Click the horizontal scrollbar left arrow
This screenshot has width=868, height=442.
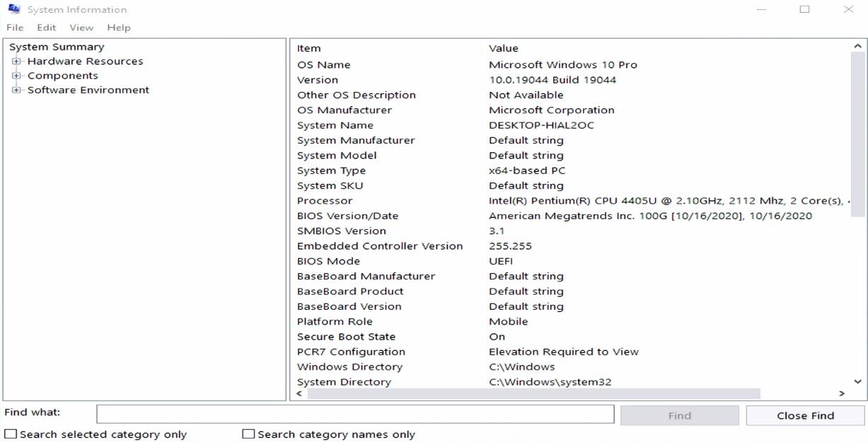tap(299, 394)
